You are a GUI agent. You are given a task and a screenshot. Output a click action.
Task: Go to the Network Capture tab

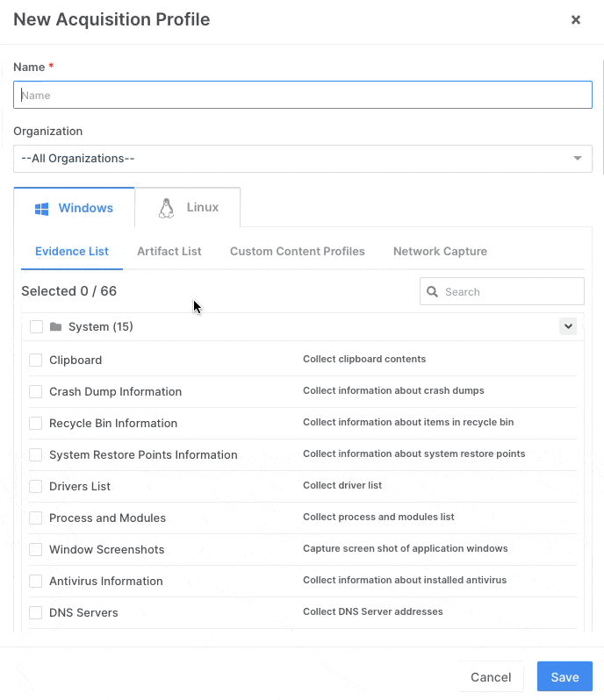point(440,252)
